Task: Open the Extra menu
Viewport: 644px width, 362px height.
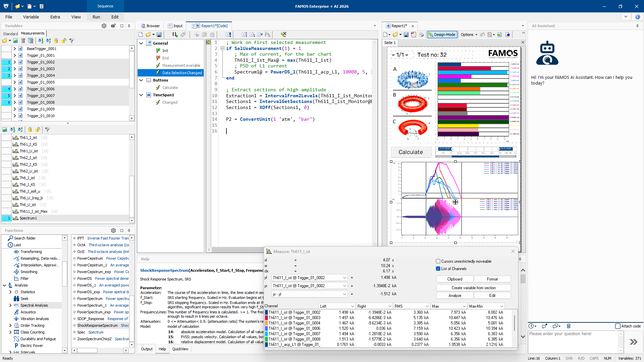Action: (55, 17)
